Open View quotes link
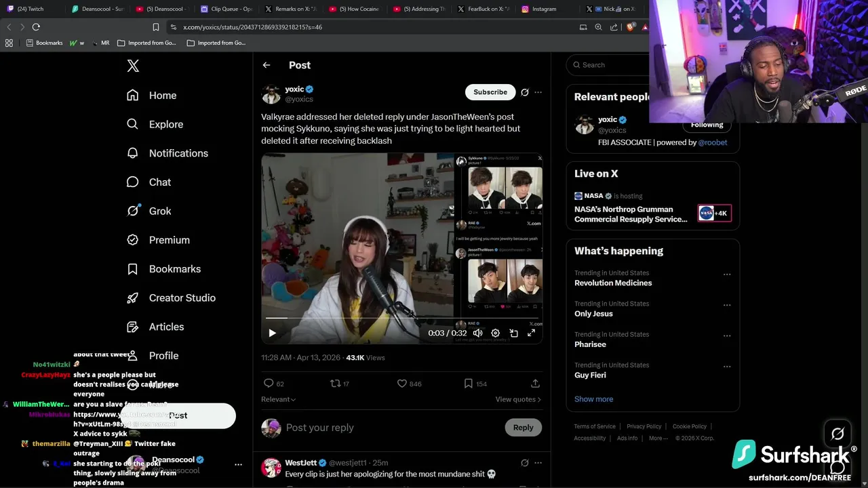868x488 pixels. (x=518, y=399)
